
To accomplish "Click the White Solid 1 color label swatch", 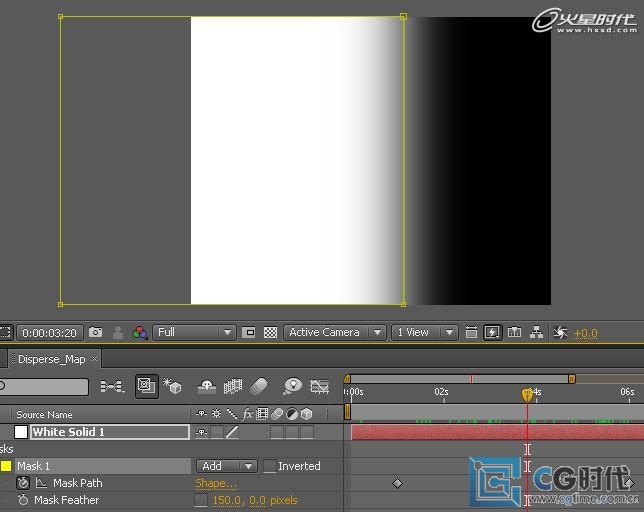I will pos(21,432).
